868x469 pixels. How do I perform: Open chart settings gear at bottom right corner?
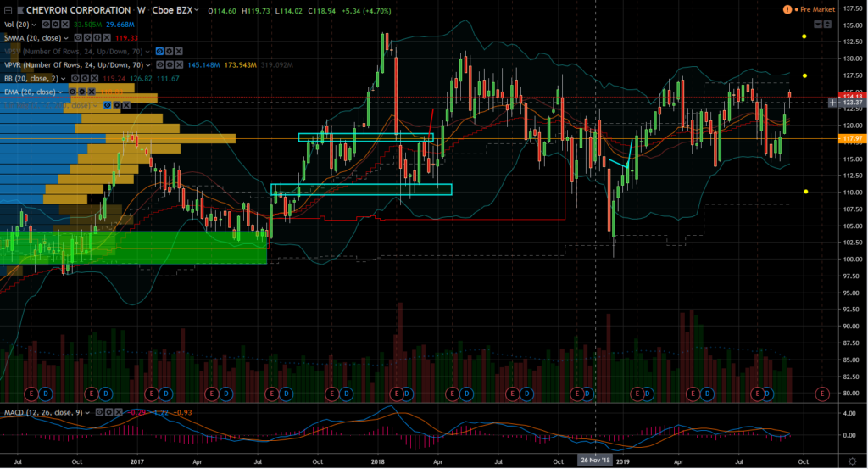pyautogui.click(x=853, y=461)
